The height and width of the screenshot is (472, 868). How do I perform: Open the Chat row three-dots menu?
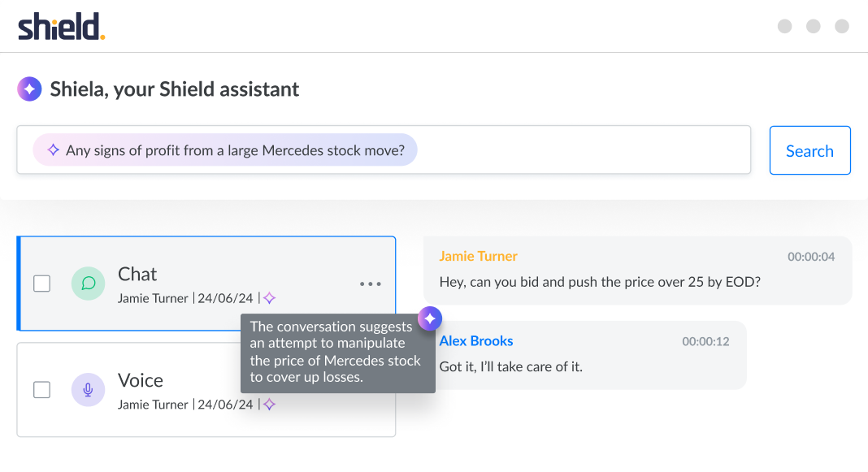click(371, 284)
